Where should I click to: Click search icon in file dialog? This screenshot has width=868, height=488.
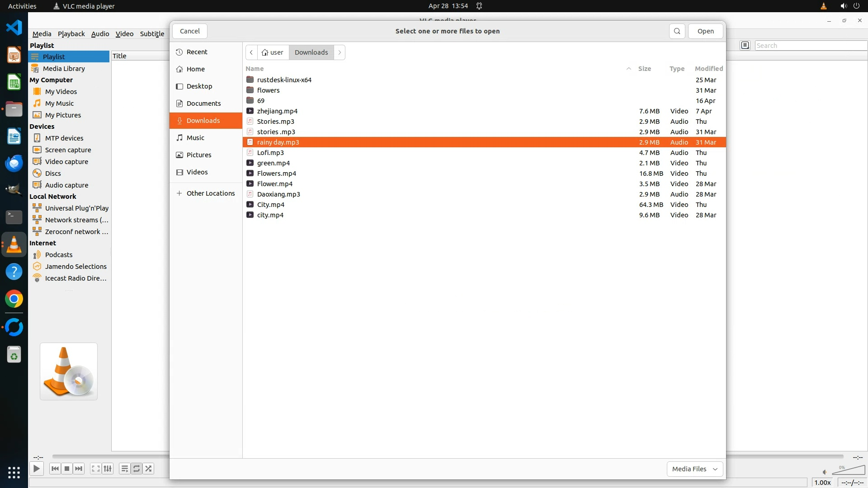tap(677, 31)
